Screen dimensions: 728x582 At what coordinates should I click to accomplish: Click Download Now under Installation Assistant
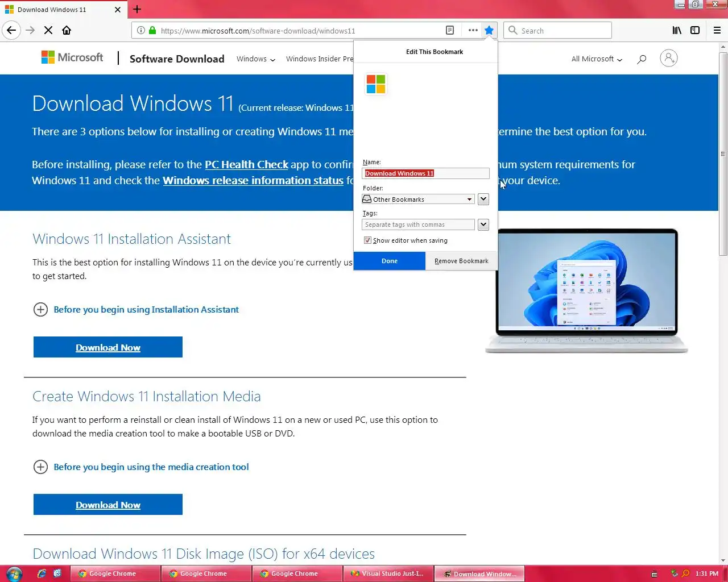(108, 347)
